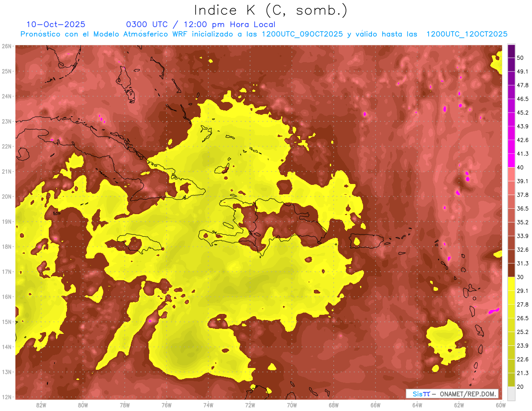
Task: Click the salmon swatch between 39.1 and 40
Action: click(x=512, y=174)
